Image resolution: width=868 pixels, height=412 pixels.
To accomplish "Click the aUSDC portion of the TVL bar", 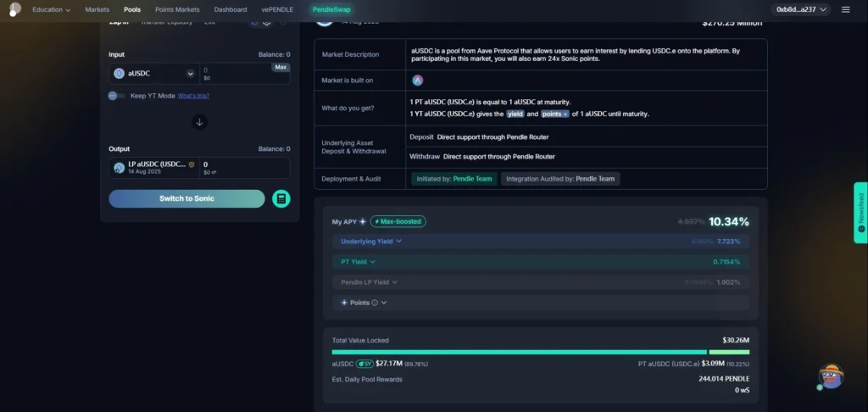I will 520,352.
